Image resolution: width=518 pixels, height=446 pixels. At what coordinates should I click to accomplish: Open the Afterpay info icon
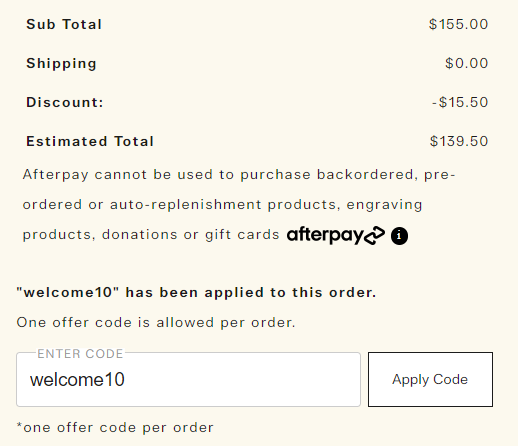399,236
